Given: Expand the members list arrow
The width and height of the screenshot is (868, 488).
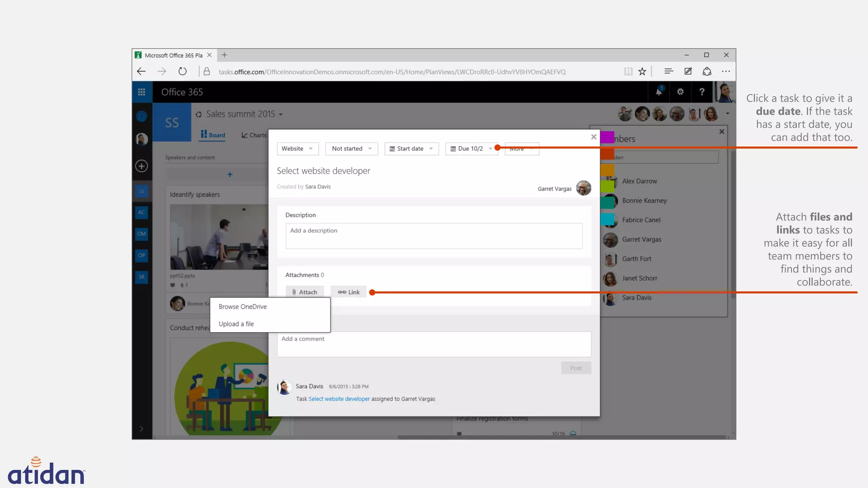Looking at the screenshot, I should pos(728,114).
